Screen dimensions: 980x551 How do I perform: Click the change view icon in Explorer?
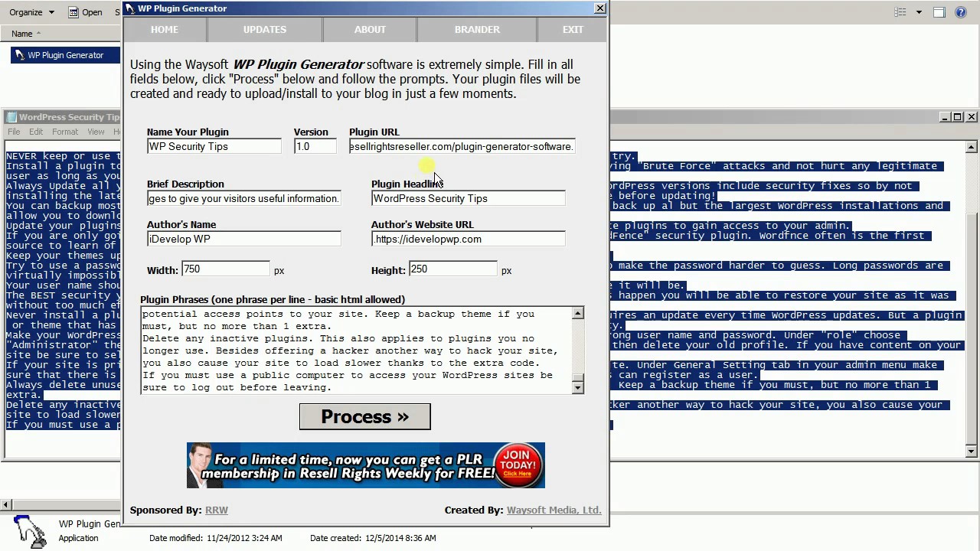pos(900,12)
